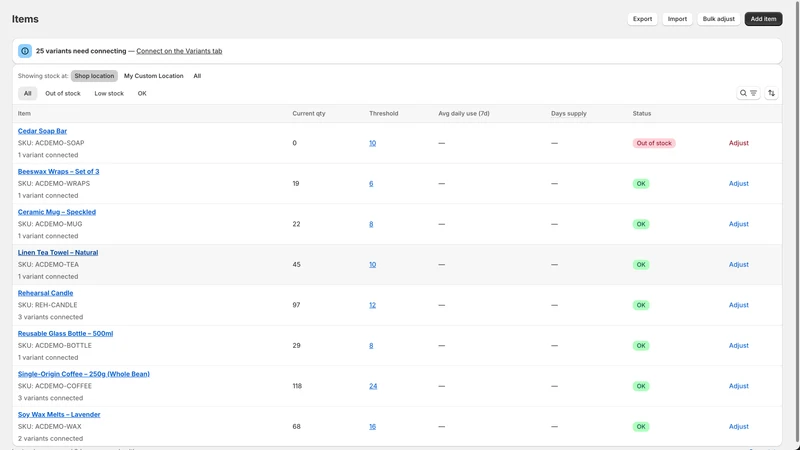Image resolution: width=800 pixels, height=450 pixels.
Task: Adjust stock for Reusable Glass Bottle
Action: pos(739,345)
